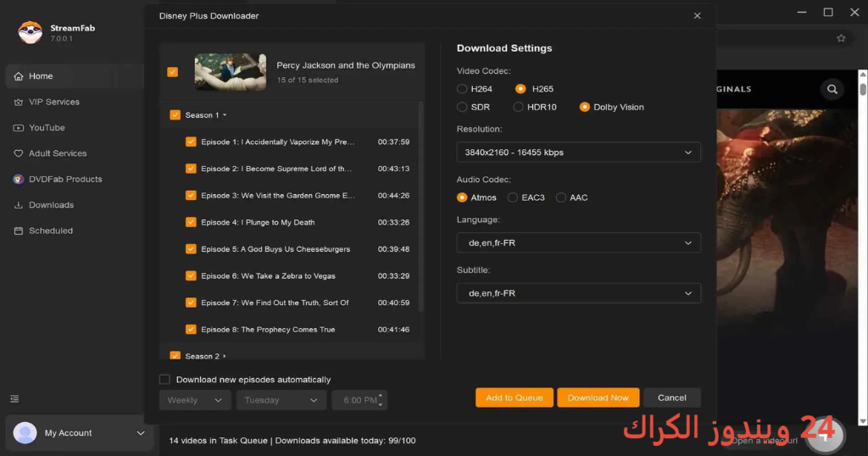Click the 6:00 PM time field

(x=359, y=400)
